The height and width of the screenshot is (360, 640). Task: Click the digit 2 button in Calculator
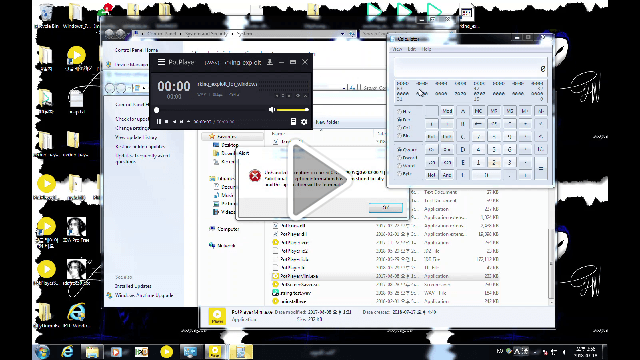(494, 162)
